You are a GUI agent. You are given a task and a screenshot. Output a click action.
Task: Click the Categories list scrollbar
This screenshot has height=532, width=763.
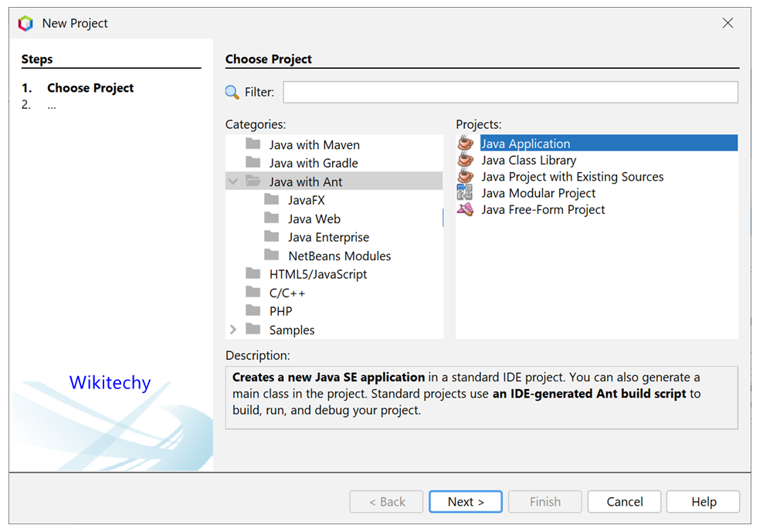click(x=443, y=218)
